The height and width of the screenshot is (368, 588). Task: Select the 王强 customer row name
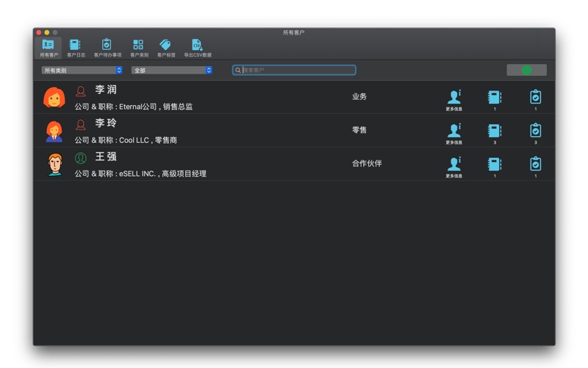106,157
